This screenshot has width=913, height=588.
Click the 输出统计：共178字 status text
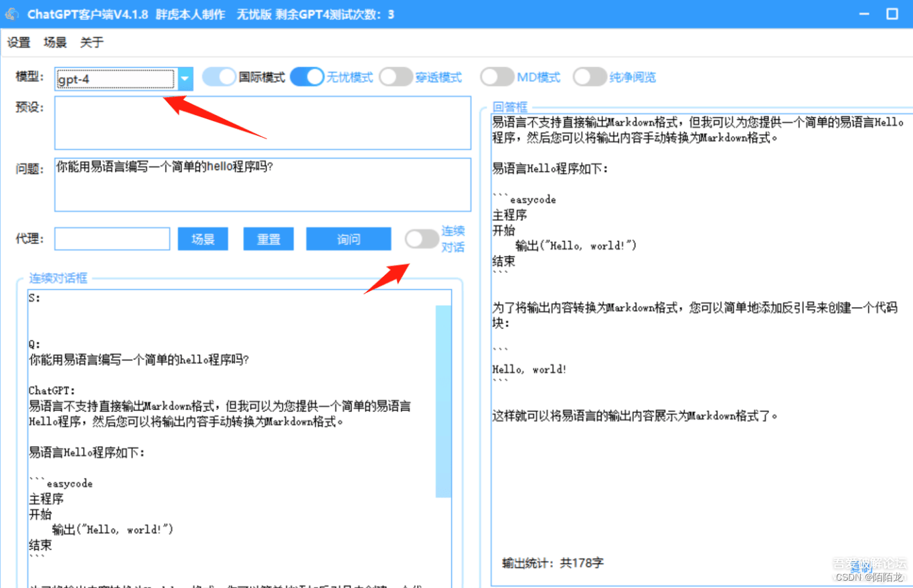coord(553,563)
